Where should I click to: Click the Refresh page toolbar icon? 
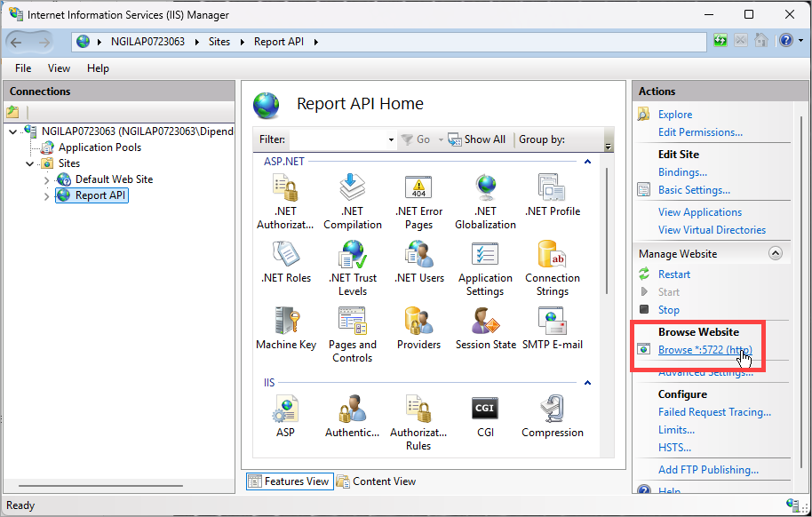(x=720, y=40)
